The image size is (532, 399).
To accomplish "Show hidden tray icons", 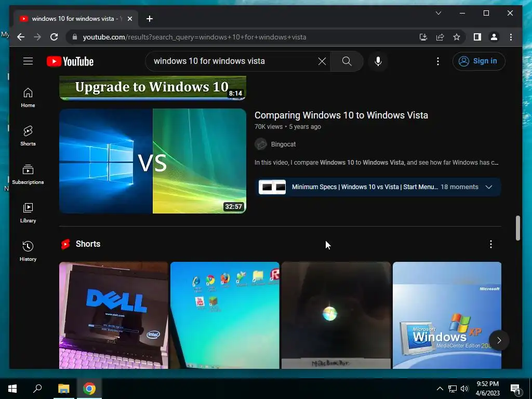I will [440, 389].
